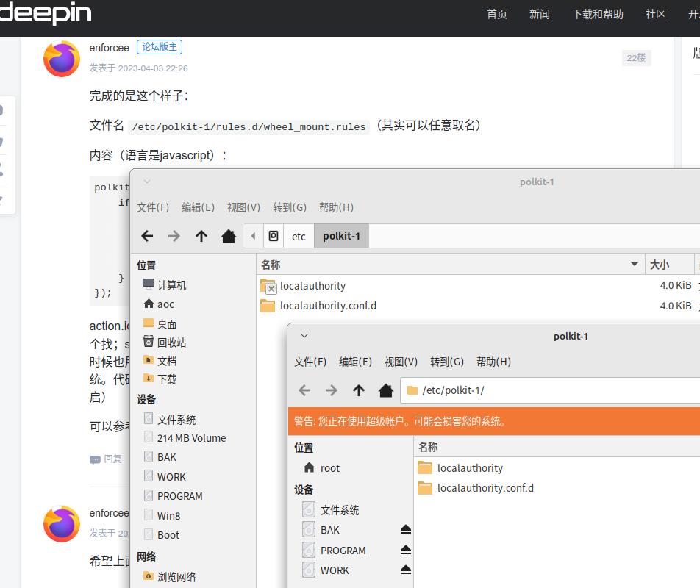Click the 22楼 floor number badge

point(636,58)
